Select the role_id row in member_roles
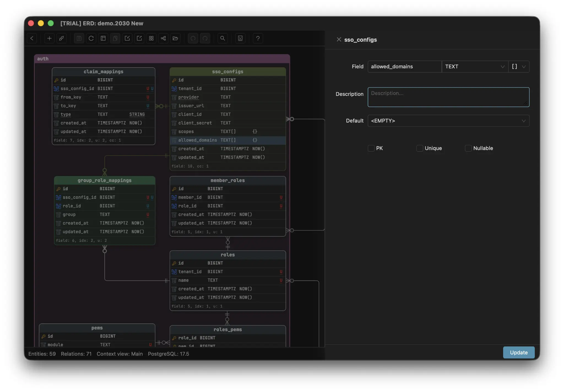The image size is (564, 392). coord(228,206)
